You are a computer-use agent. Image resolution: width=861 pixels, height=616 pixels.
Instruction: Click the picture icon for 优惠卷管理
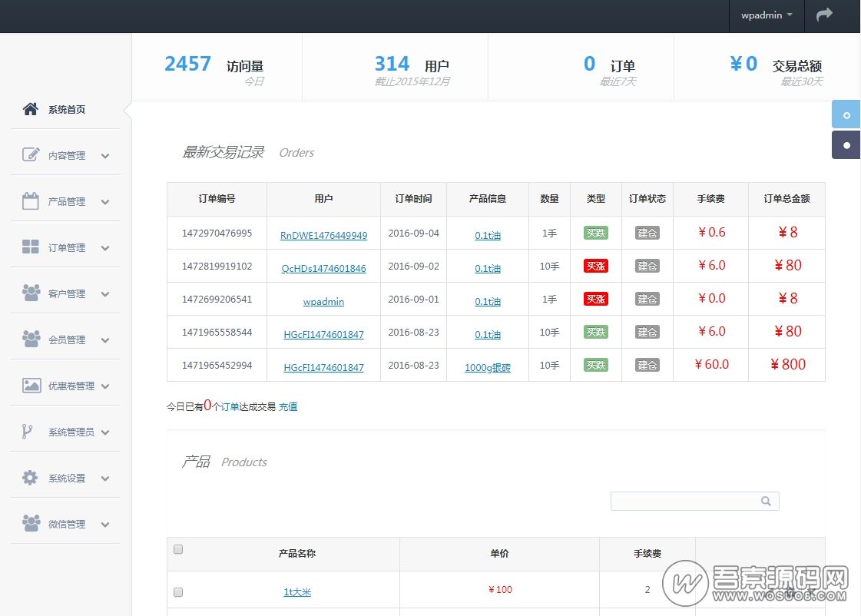pos(31,386)
